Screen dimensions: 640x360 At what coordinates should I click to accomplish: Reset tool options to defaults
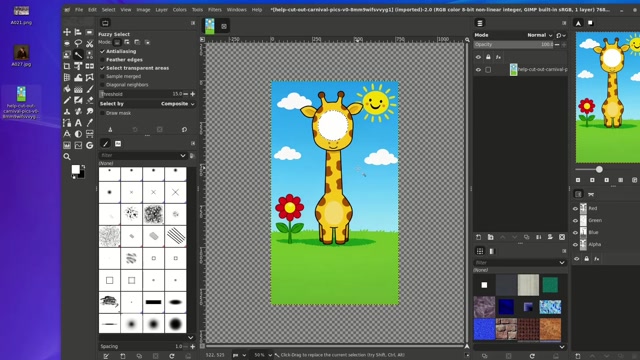pos(184,129)
